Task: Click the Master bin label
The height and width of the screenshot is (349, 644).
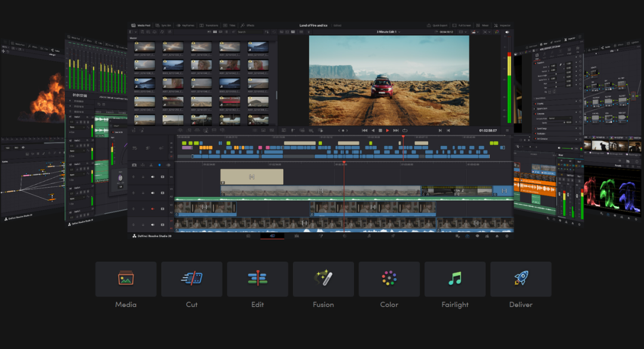Action: [x=134, y=38]
